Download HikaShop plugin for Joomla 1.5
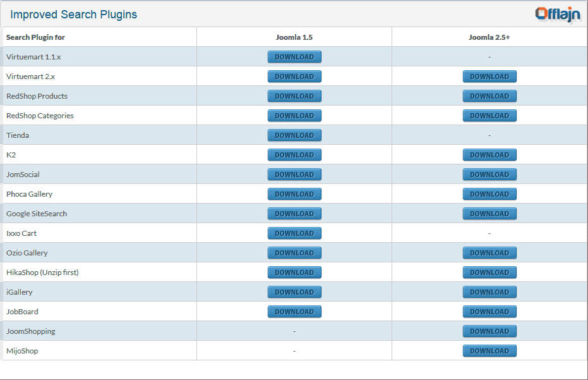Image resolution: width=588 pixels, height=380 pixels. 294,273
